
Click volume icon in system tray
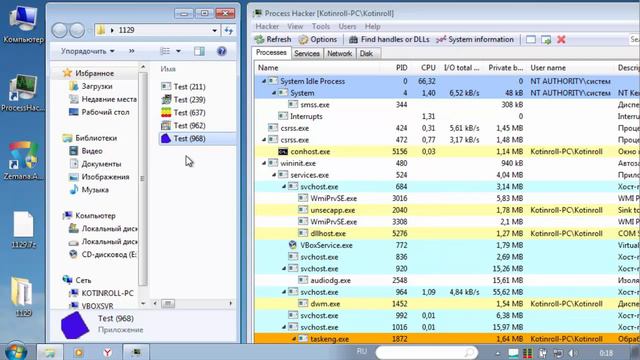pos(572,353)
